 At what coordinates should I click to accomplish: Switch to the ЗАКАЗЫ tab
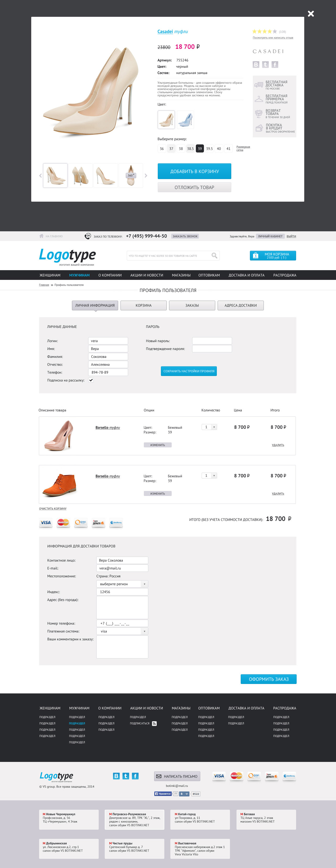[192, 305]
